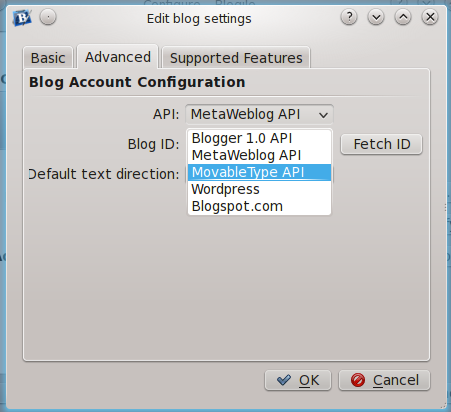This screenshot has height=412, width=451.
Task: Select MetaWeblog API in dropdown list
Action: [259, 155]
